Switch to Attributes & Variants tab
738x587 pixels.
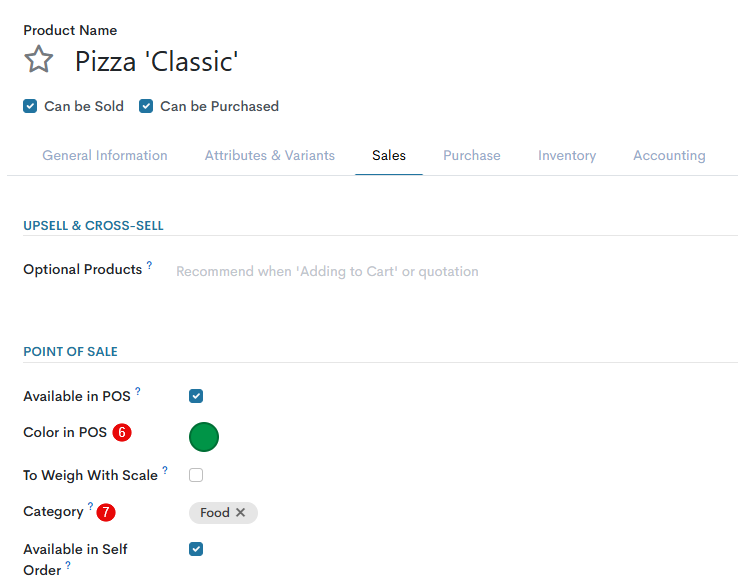[x=270, y=156]
